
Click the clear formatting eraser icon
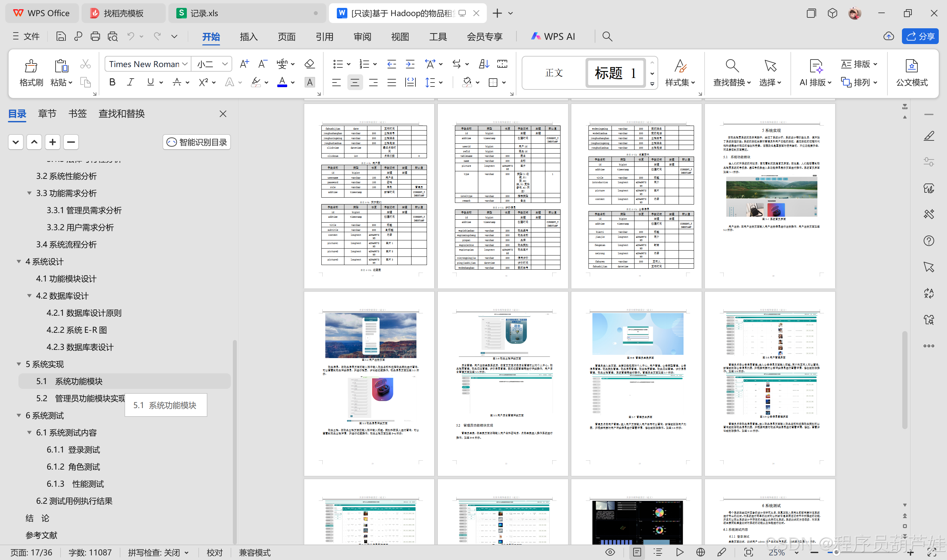310,64
